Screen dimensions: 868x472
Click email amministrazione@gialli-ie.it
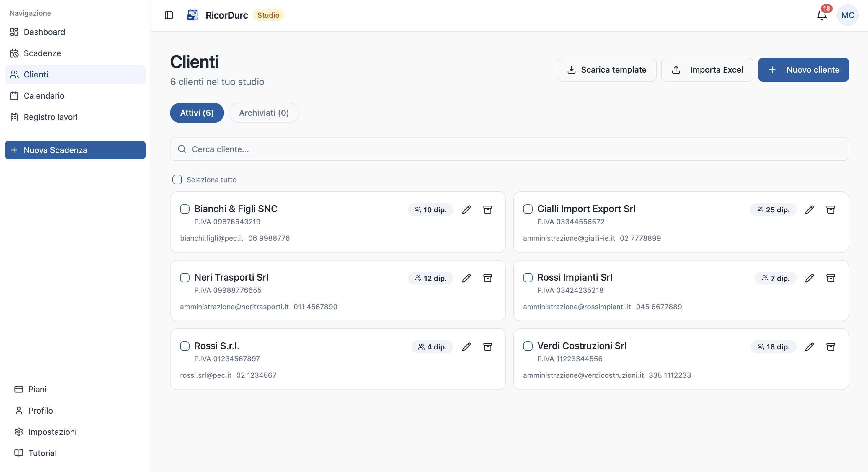coord(569,238)
